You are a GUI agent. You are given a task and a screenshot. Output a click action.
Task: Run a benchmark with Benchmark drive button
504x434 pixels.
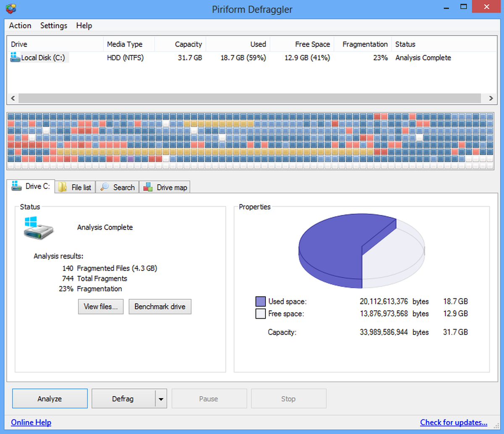[160, 306]
